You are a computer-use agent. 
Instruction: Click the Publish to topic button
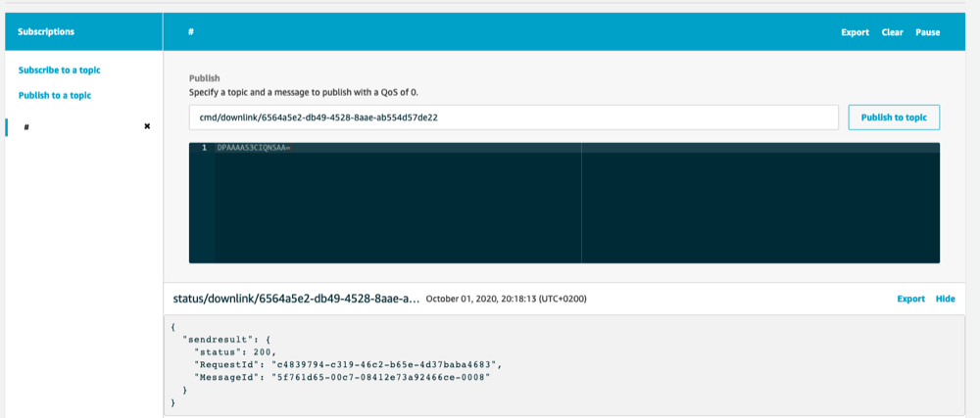894,117
